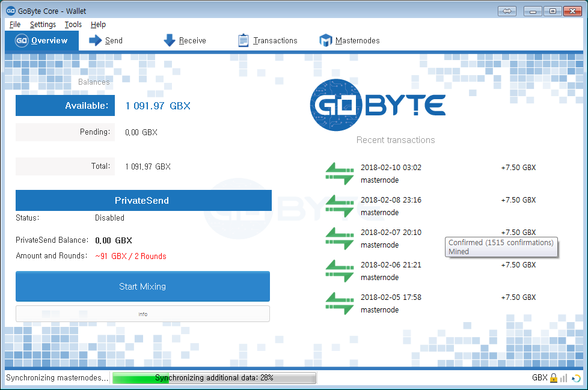Open the File menu
Screen dimensions: 588x390
coord(15,25)
